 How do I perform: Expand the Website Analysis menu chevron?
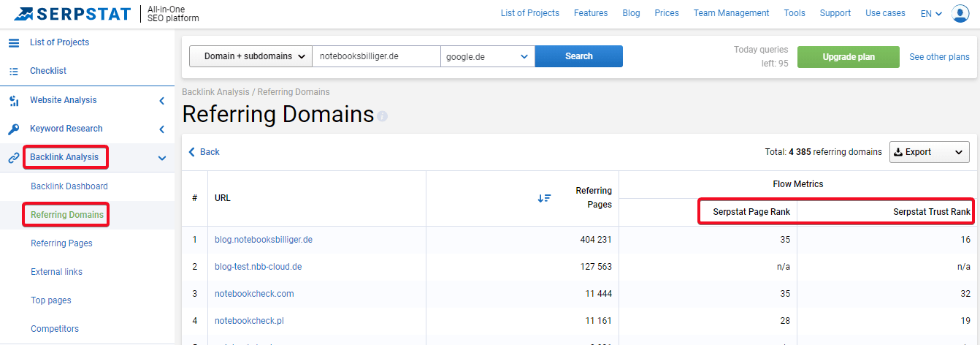pyautogui.click(x=162, y=101)
